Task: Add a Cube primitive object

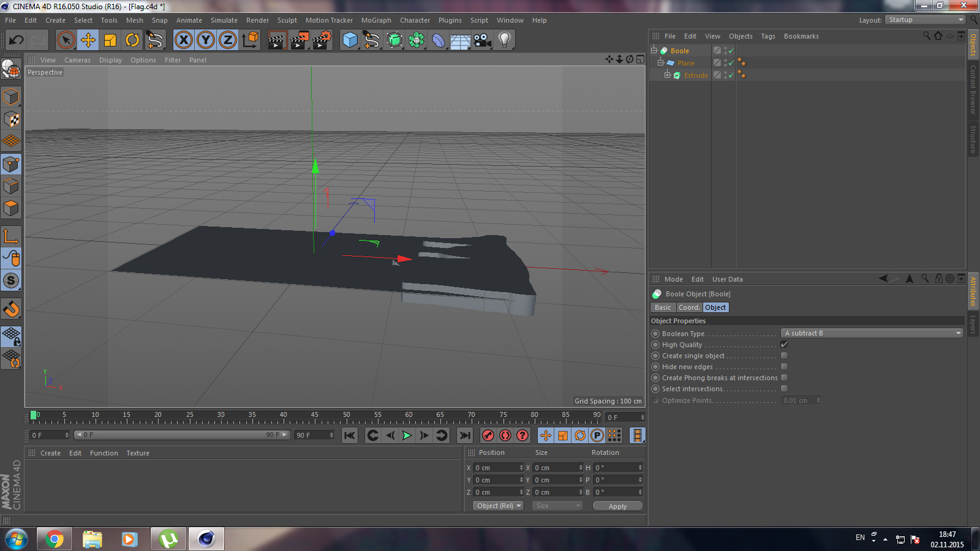Action: pyautogui.click(x=350, y=40)
